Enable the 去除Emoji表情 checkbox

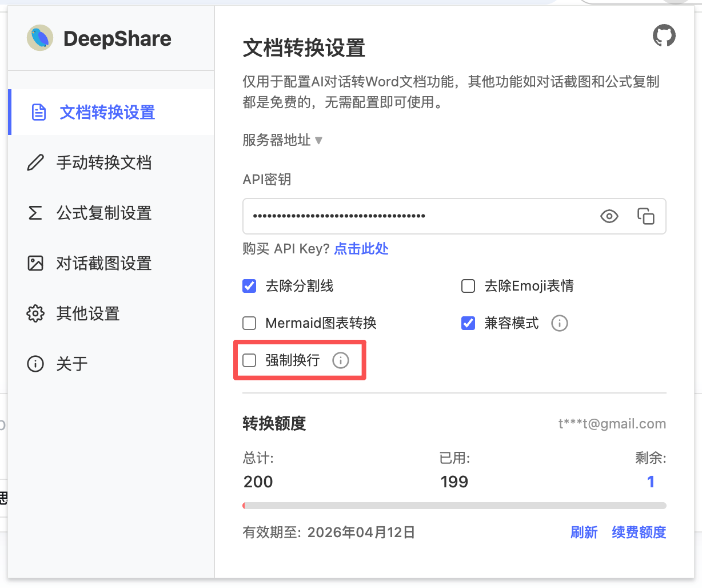(468, 286)
